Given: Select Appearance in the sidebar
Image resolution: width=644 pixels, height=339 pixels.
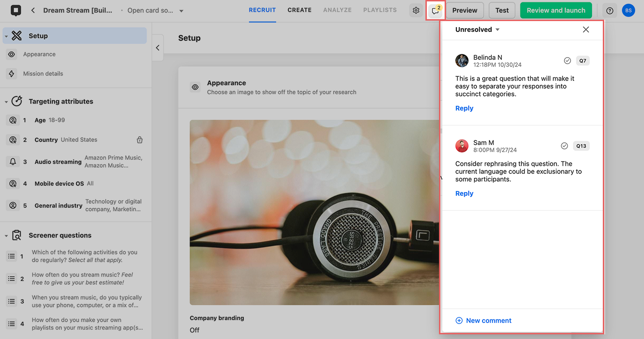Looking at the screenshot, I should click(x=39, y=54).
